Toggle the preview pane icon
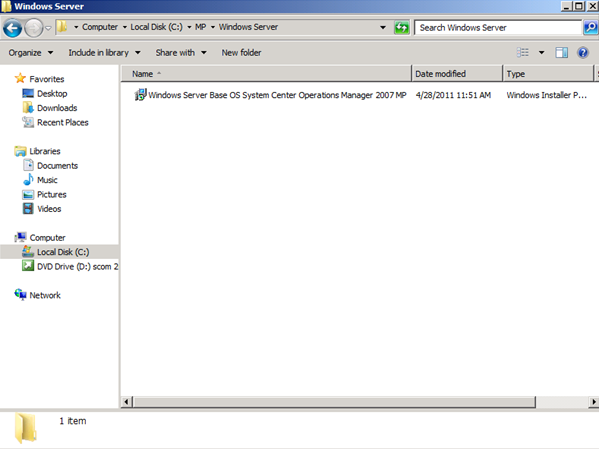 pos(561,52)
